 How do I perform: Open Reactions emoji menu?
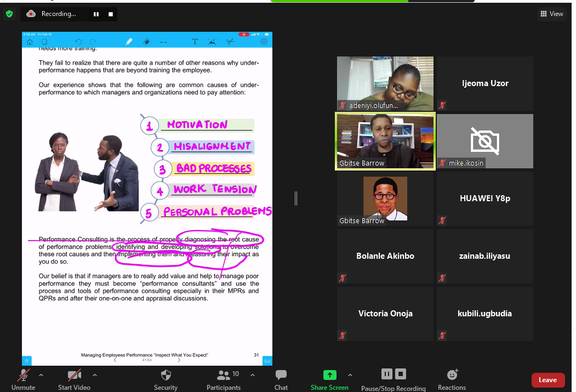(x=452, y=379)
